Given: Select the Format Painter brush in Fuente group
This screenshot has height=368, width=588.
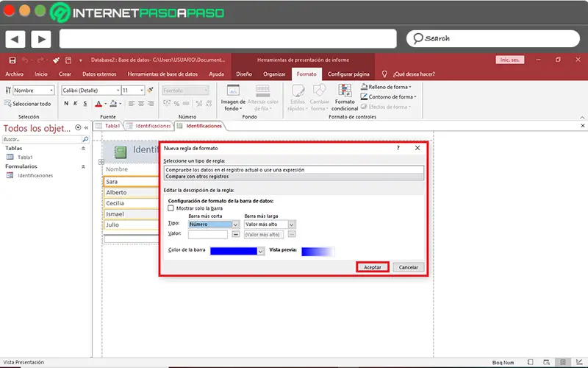Looking at the screenshot, I should (150, 90).
